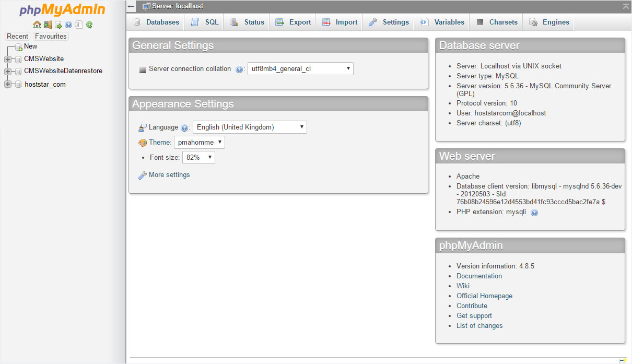
Task: Click the text 'Version information: 4.8.5'
Action: [x=495, y=266]
